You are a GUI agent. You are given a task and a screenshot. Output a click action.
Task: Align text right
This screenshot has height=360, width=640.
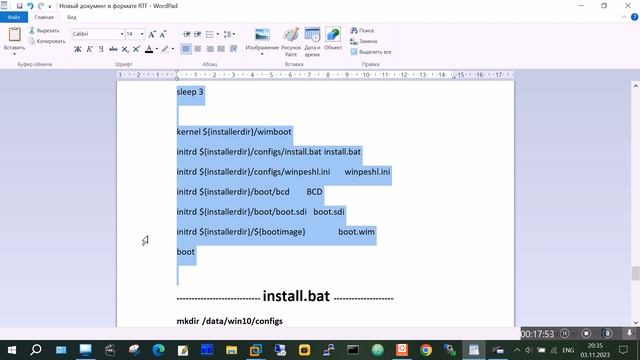(209, 49)
